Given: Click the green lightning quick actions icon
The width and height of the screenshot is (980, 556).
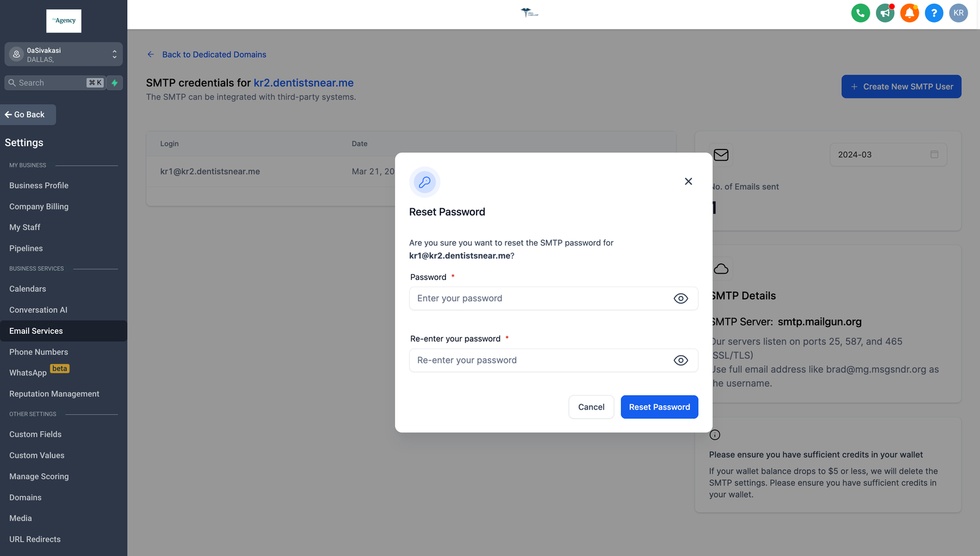Looking at the screenshot, I should click(x=115, y=83).
